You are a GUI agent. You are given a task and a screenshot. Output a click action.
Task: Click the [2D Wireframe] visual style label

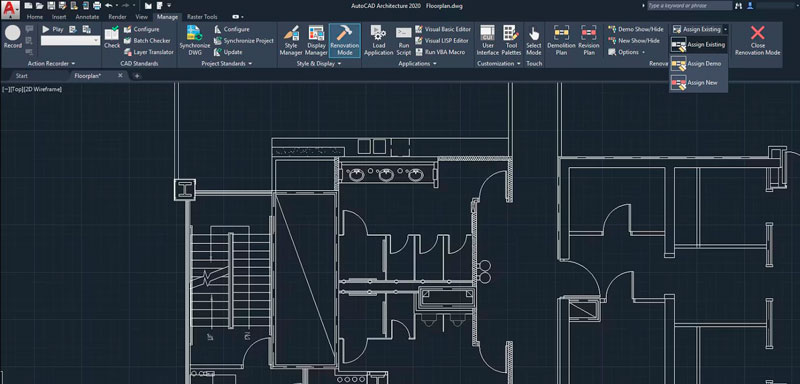(42, 89)
